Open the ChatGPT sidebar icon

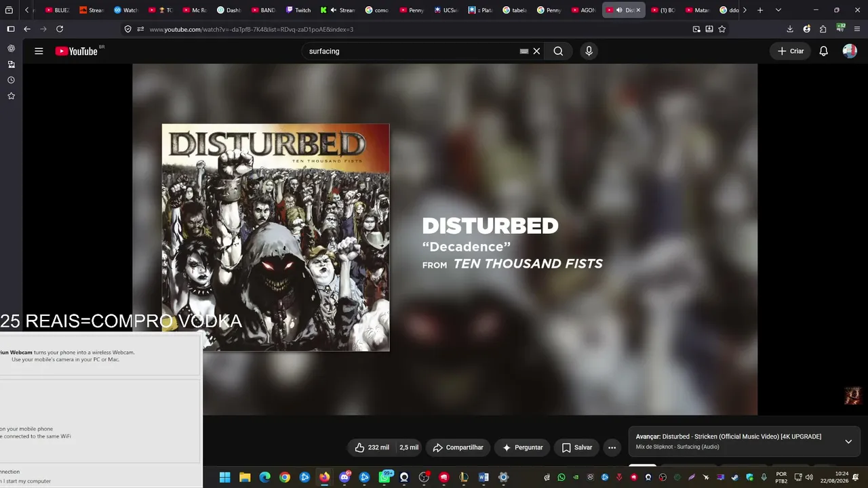point(11,49)
